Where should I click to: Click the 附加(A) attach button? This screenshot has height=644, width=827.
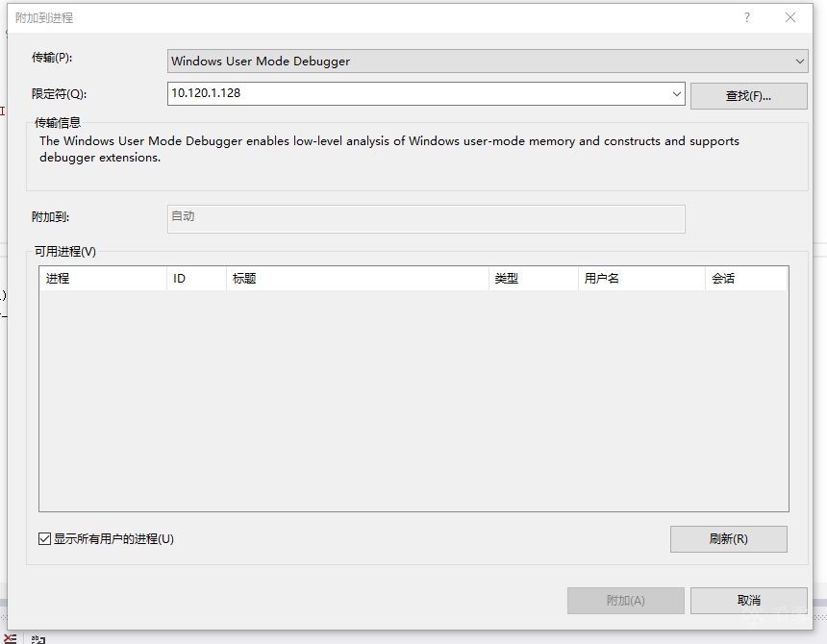coord(625,600)
